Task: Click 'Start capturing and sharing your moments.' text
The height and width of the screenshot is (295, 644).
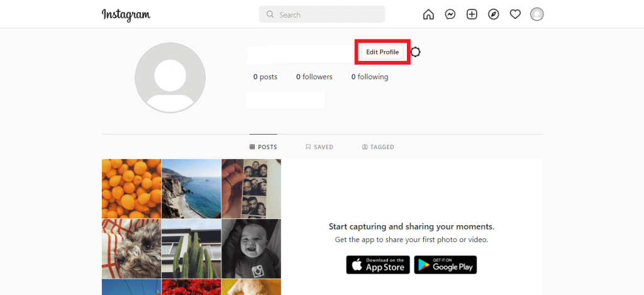Action: [x=411, y=227]
